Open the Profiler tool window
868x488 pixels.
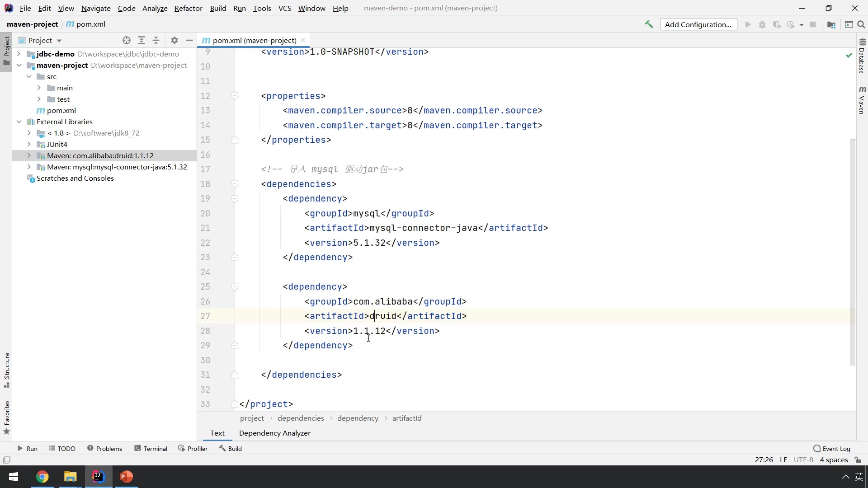point(193,448)
